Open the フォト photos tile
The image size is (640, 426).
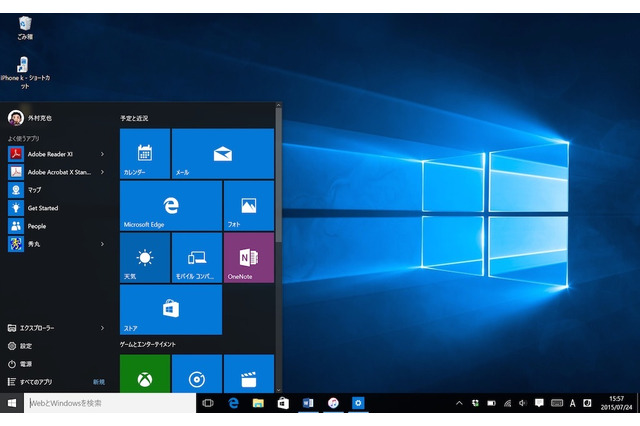[x=249, y=206]
